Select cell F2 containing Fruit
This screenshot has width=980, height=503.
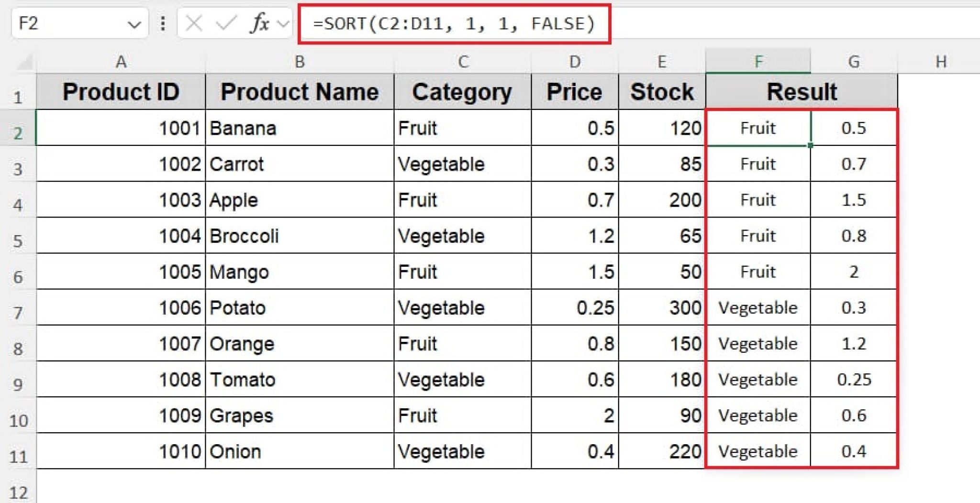point(758,128)
